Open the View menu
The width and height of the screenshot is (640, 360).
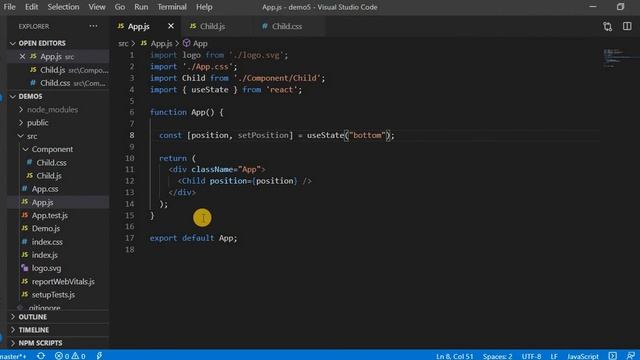tap(97, 7)
